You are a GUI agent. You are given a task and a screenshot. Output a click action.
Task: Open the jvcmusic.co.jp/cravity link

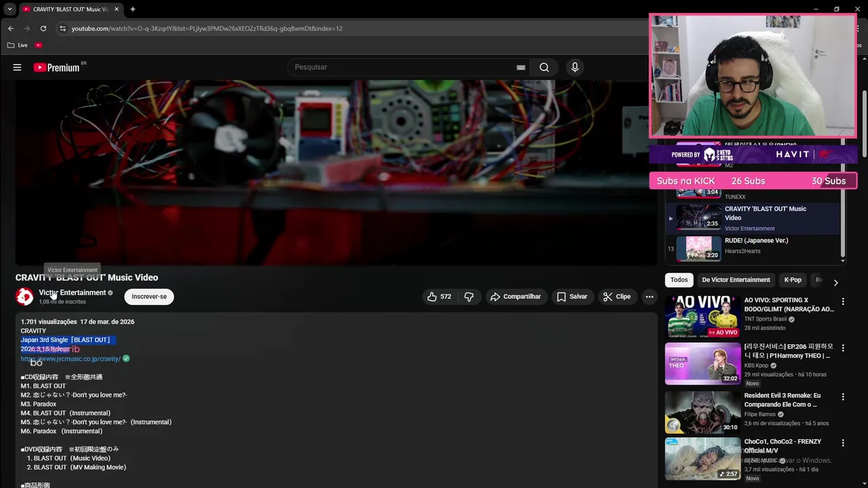(71, 359)
